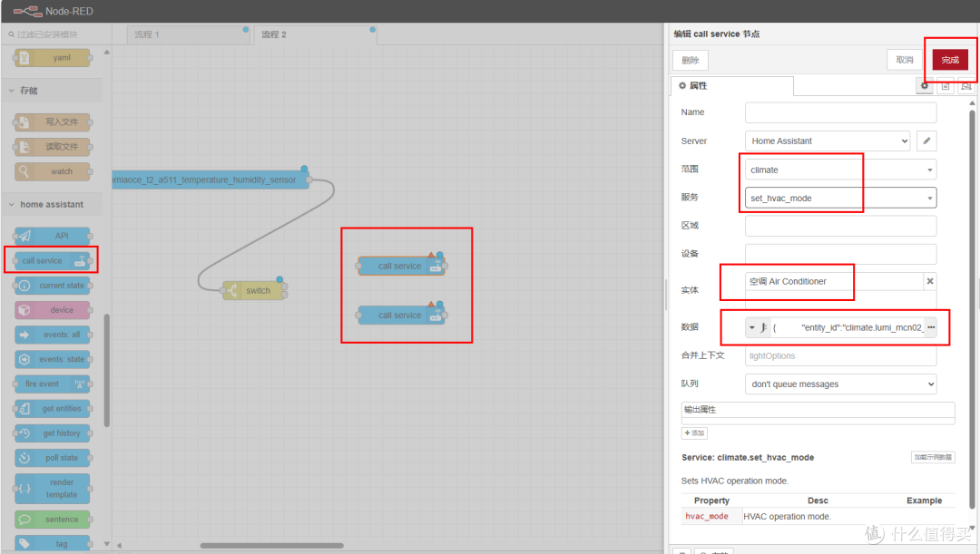Viewport: 980px width, 554px height.
Task: Select the API node in palette
Action: coord(53,236)
